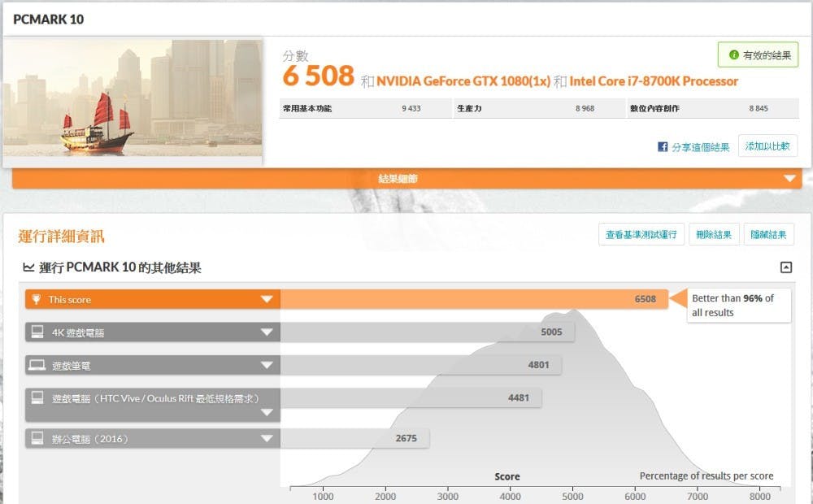Screen dimensions: 813x504
Task: Click the monitor icon for 辦公電腦 (2016)
Action: (x=37, y=438)
